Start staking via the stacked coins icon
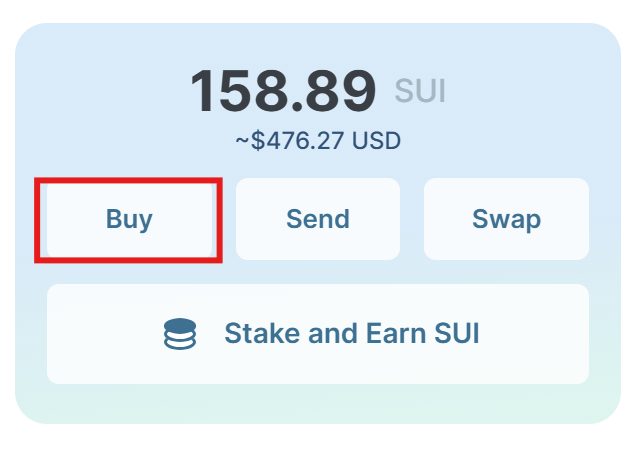Image resolution: width=632 pixels, height=450 pixels. click(x=180, y=334)
